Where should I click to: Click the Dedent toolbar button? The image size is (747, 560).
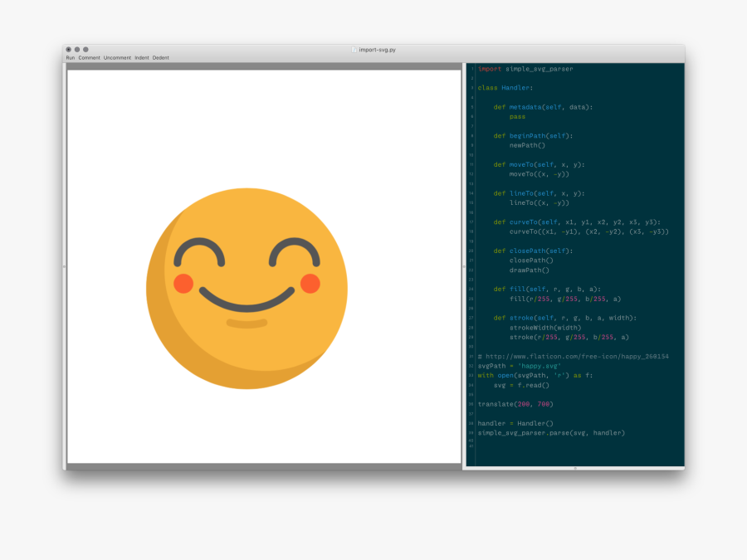160,58
